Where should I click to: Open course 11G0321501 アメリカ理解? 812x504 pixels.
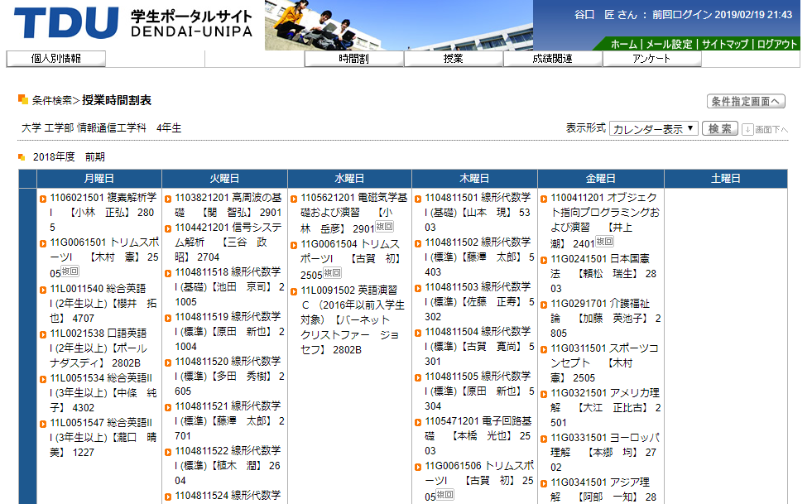(x=606, y=408)
